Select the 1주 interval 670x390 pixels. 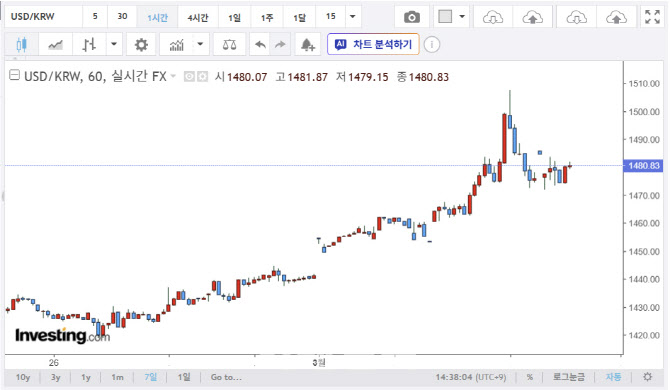click(267, 17)
